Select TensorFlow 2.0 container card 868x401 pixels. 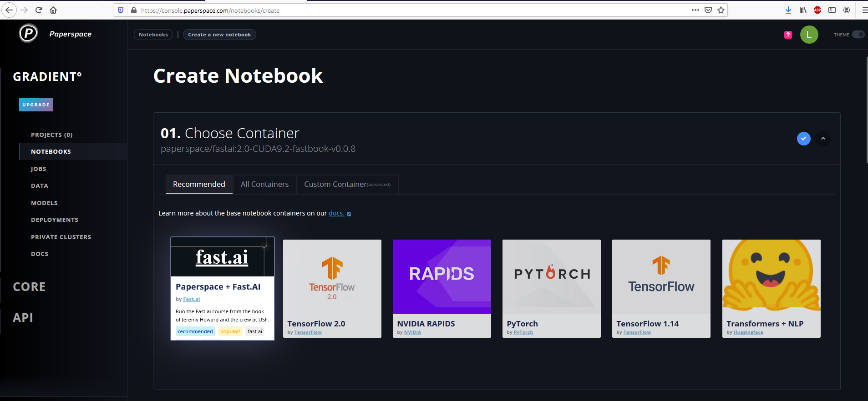pyautogui.click(x=332, y=289)
